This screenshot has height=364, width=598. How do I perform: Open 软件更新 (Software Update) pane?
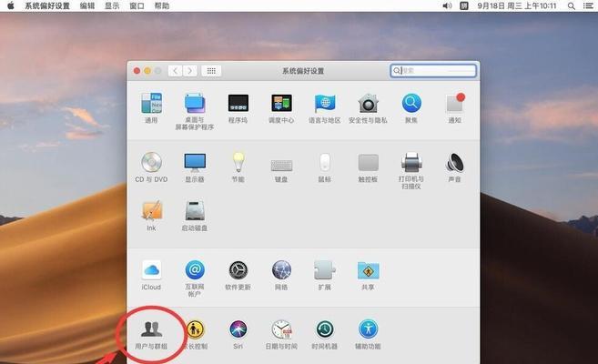pyautogui.click(x=238, y=275)
